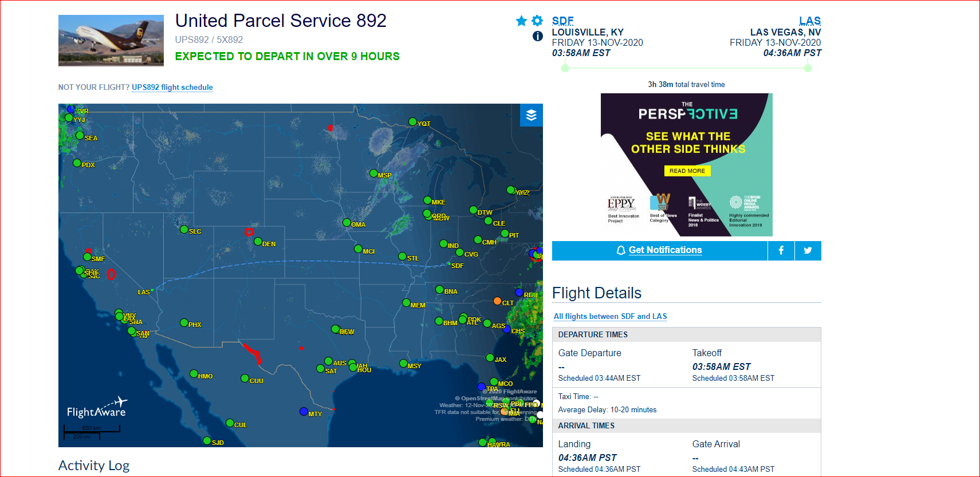The height and width of the screenshot is (477, 980).
Task: Click Read More on the Perspective ad
Action: (x=687, y=171)
